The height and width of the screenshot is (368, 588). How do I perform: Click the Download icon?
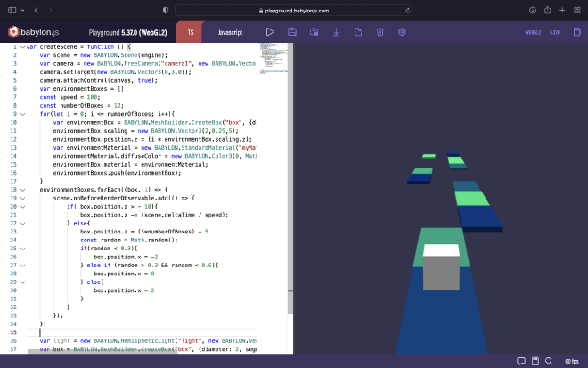click(x=336, y=32)
